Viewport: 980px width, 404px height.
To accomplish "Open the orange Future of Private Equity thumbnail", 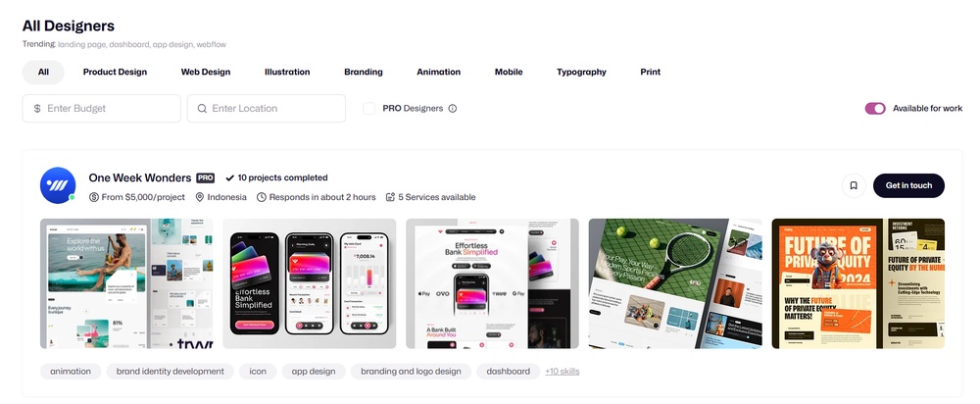I will click(858, 283).
